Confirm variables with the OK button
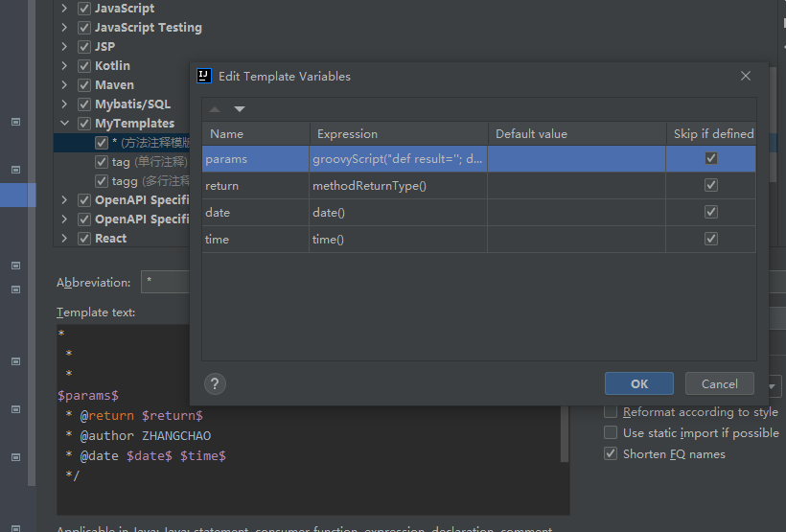The height and width of the screenshot is (532, 786). (639, 383)
